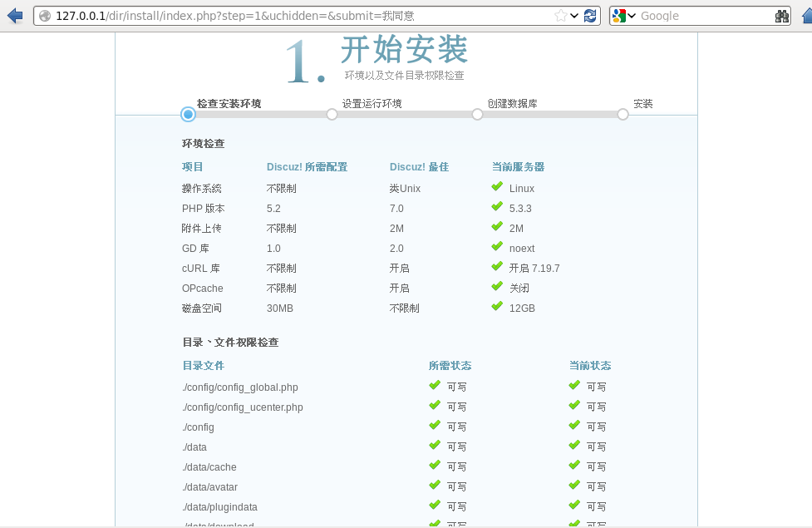Screen dimensions: 812x528
Task: Click 所需状态 check for ./data/plugindata
Action: point(435,505)
